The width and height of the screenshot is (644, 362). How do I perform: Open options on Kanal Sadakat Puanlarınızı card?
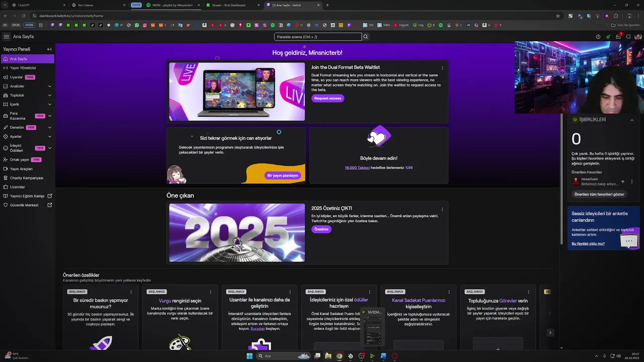pos(449,292)
